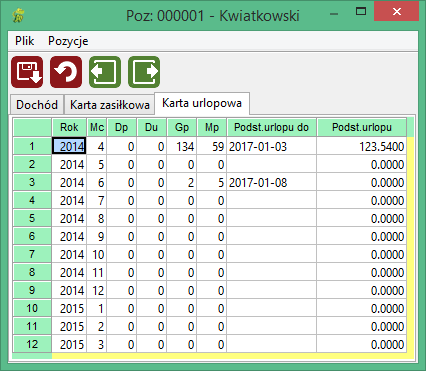Click the Podst.urlopu column header
The width and height of the screenshot is (426, 371).
362,127
